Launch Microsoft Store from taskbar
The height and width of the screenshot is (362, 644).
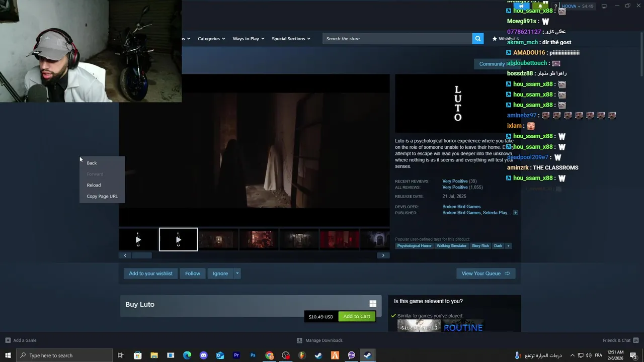137,355
